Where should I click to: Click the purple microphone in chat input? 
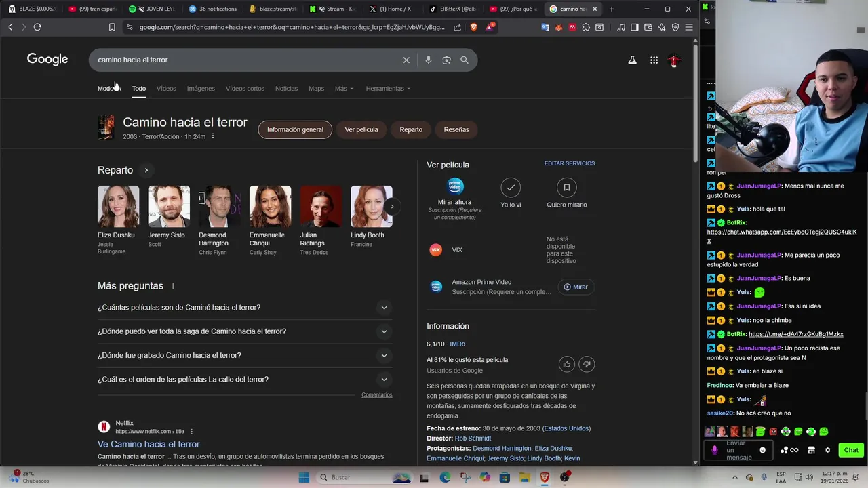pos(715,450)
